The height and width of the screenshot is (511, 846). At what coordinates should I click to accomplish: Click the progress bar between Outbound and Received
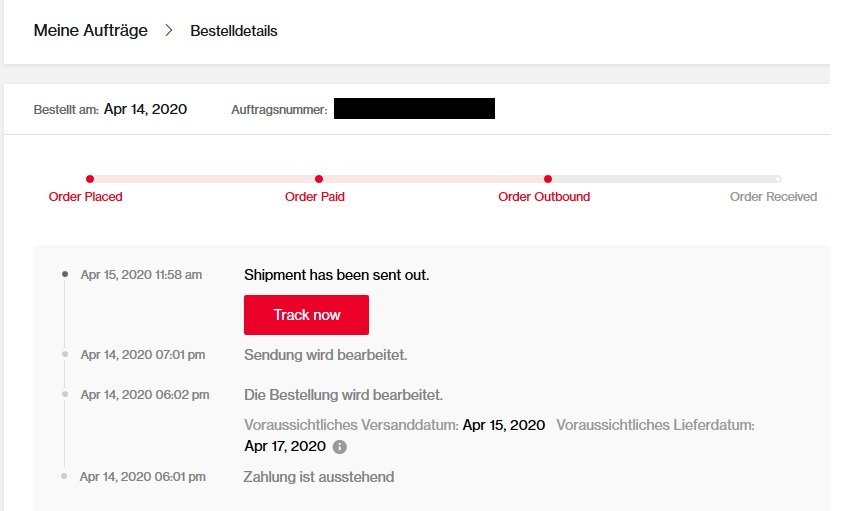663,179
